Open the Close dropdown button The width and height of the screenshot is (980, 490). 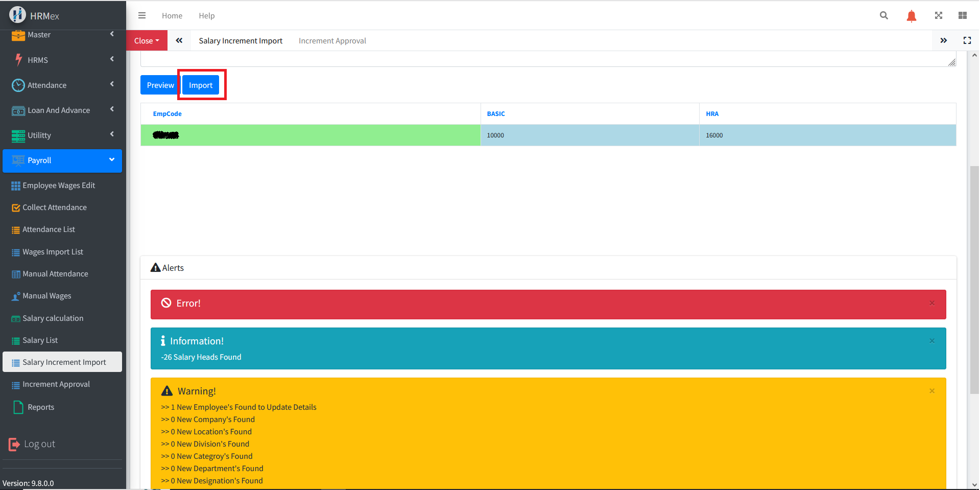pyautogui.click(x=147, y=41)
